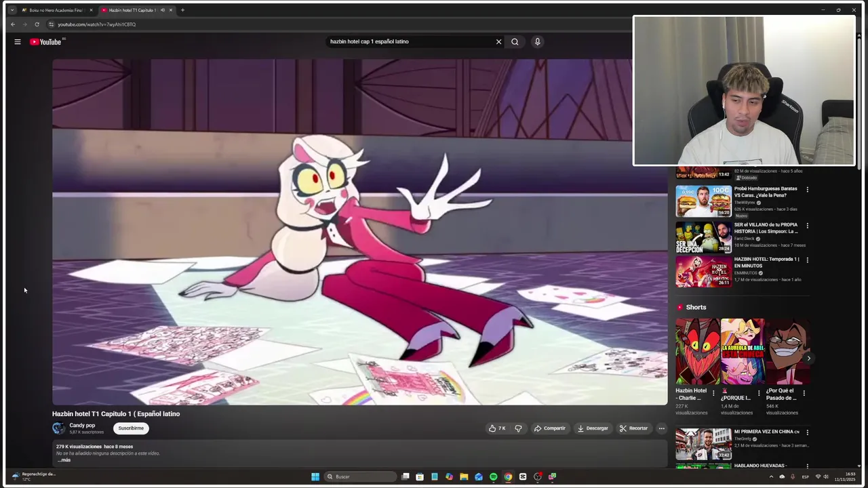The image size is (868, 488).
Task: Click the like count 7 K
Action: pos(502,428)
